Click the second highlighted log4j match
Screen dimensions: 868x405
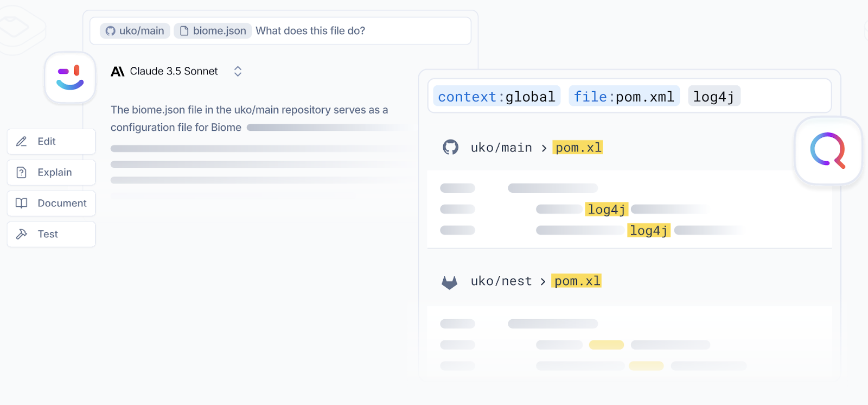pyautogui.click(x=649, y=230)
